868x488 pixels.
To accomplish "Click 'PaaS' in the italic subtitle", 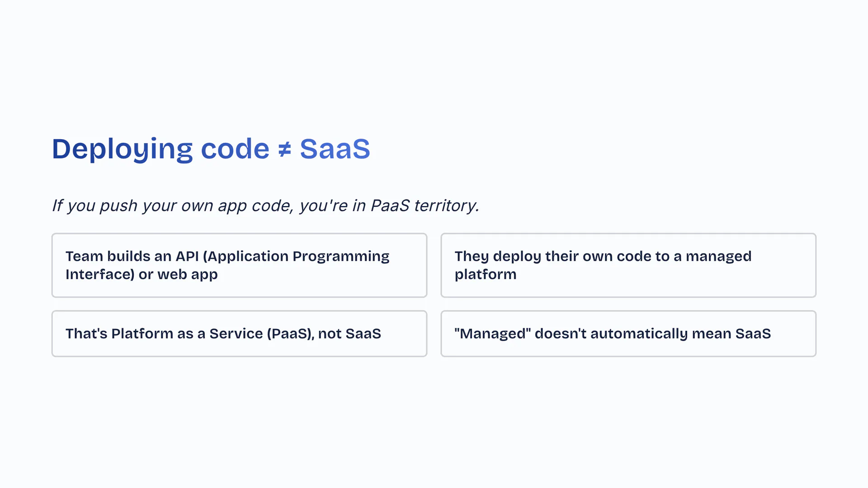I will (390, 206).
